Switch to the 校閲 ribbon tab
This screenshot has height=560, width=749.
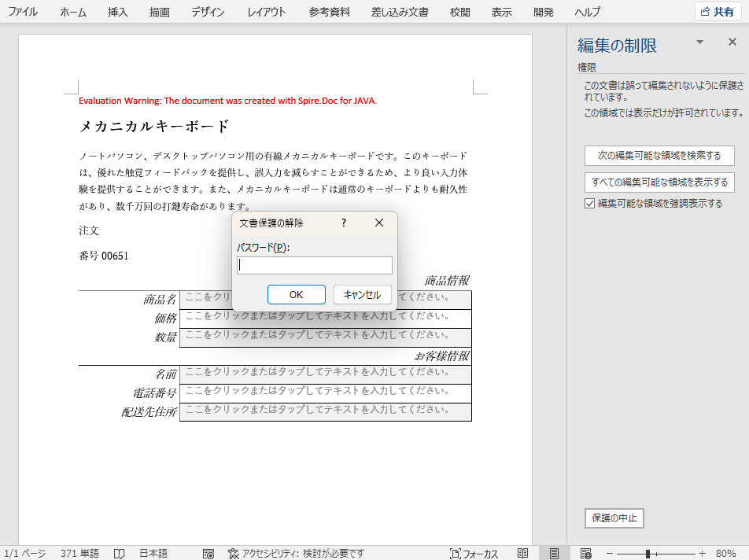pyautogui.click(x=459, y=12)
